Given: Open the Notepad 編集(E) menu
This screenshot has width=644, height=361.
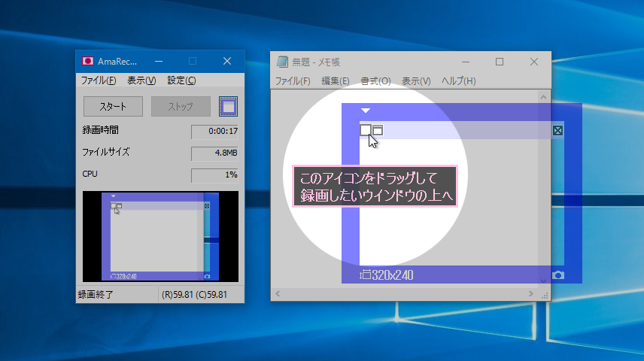Looking at the screenshot, I should [335, 81].
